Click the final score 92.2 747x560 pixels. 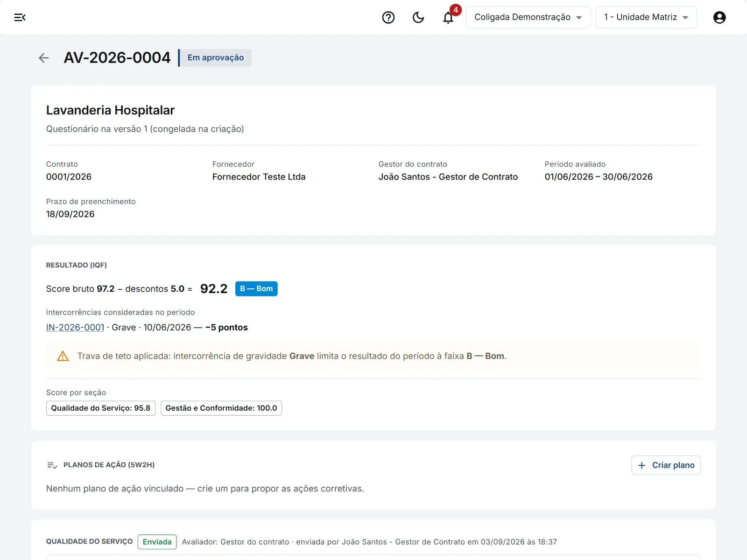tap(214, 289)
